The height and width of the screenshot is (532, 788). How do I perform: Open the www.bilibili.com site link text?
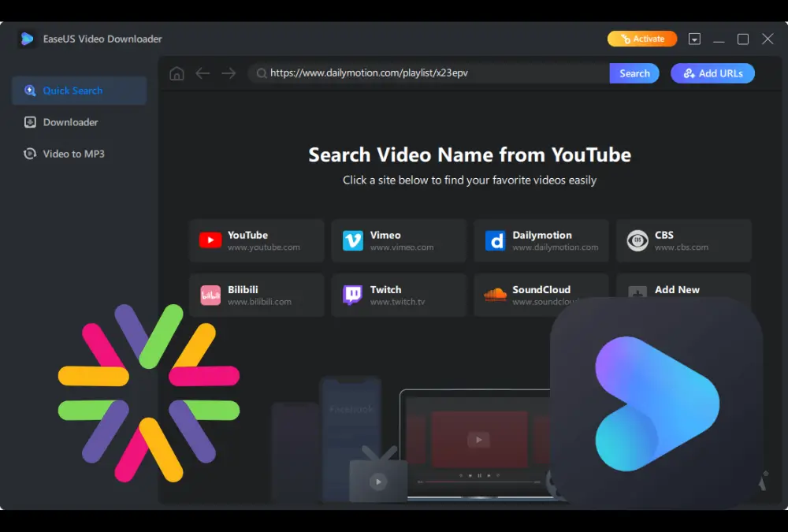(259, 302)
